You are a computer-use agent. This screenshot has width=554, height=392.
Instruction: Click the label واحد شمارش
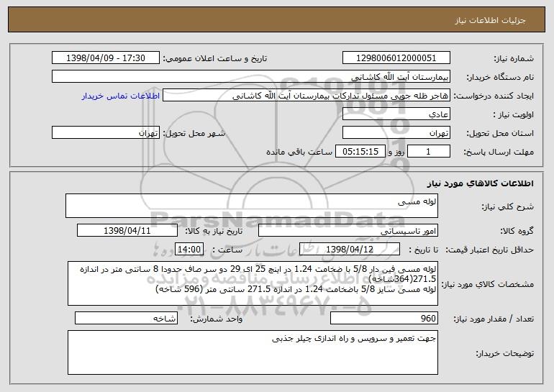[217, 319]
